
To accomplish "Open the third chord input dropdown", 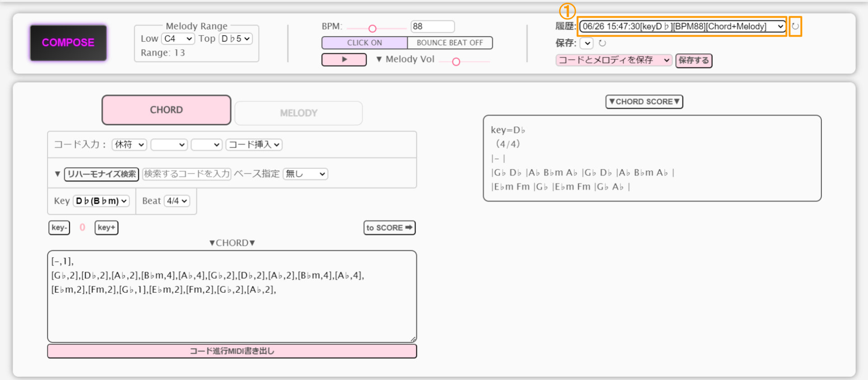I will (207, 145).
